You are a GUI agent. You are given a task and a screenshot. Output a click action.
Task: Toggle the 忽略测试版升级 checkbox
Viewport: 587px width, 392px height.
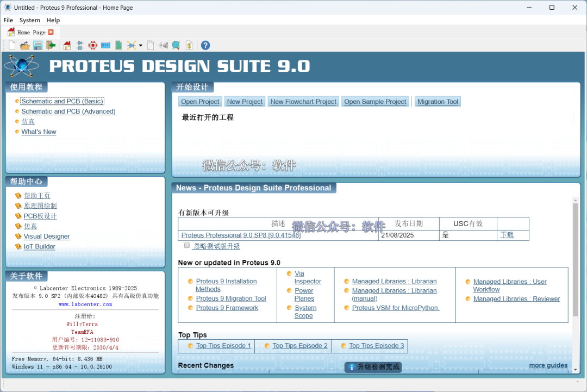click(187, 245)
